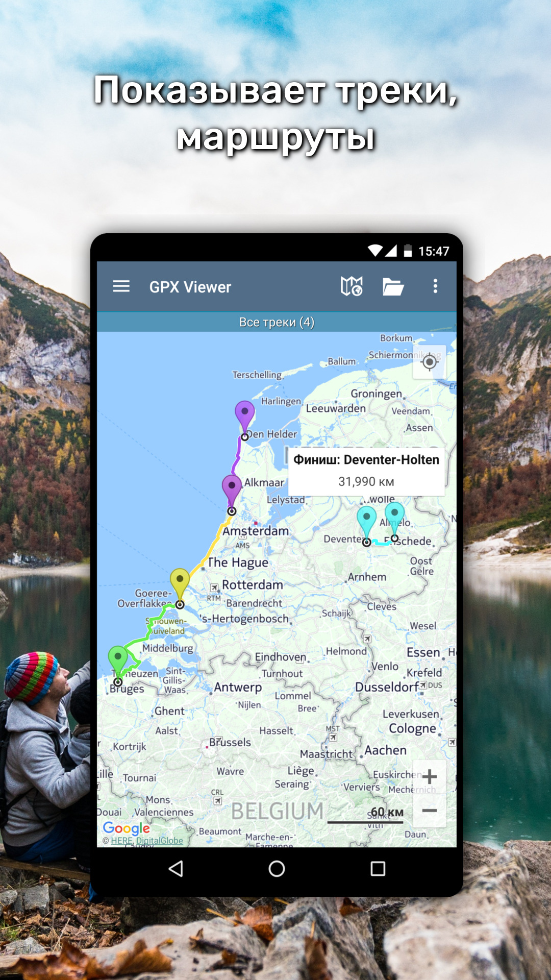Open the HERE, DigitalGlobe attribution link

147,841
